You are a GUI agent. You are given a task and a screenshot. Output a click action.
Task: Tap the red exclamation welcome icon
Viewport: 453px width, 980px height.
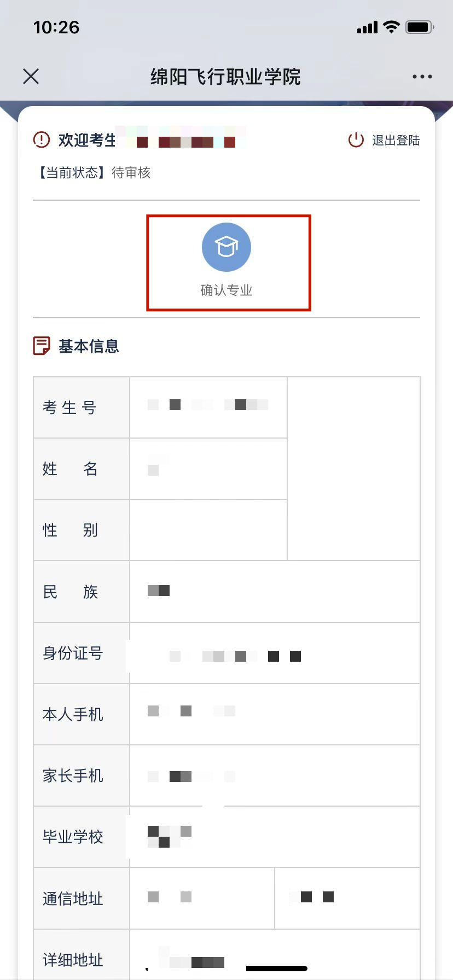(x=42, y=140)
